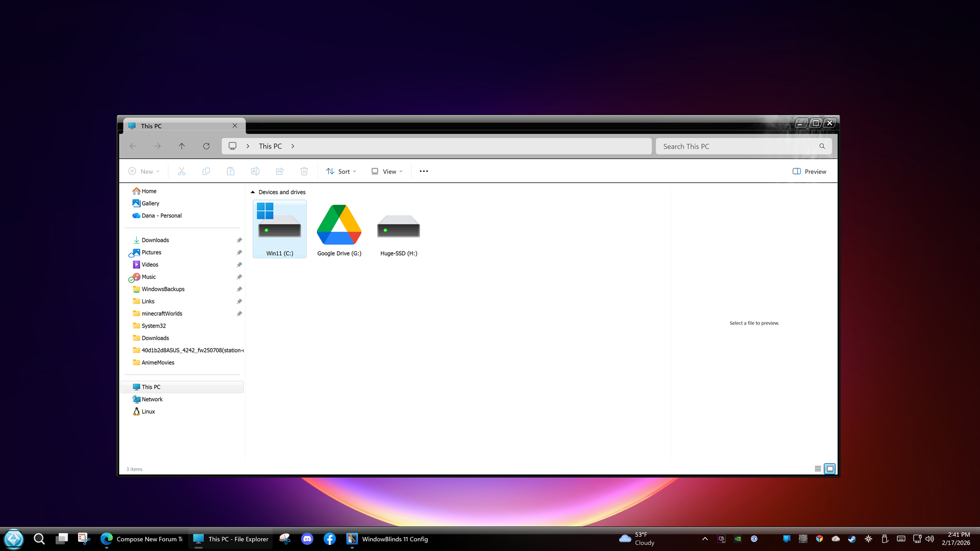This screenshot has width=980, height=551.
Task: Collapse the Devices and drives group
Action: [253, 192]
